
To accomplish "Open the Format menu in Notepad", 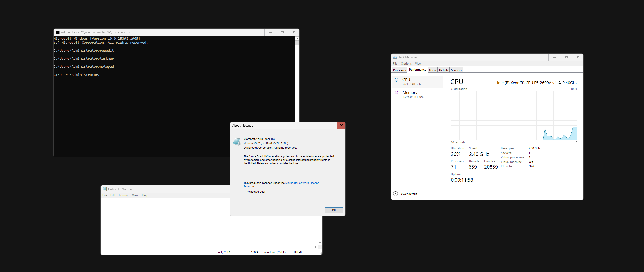I will coord(124,195).
